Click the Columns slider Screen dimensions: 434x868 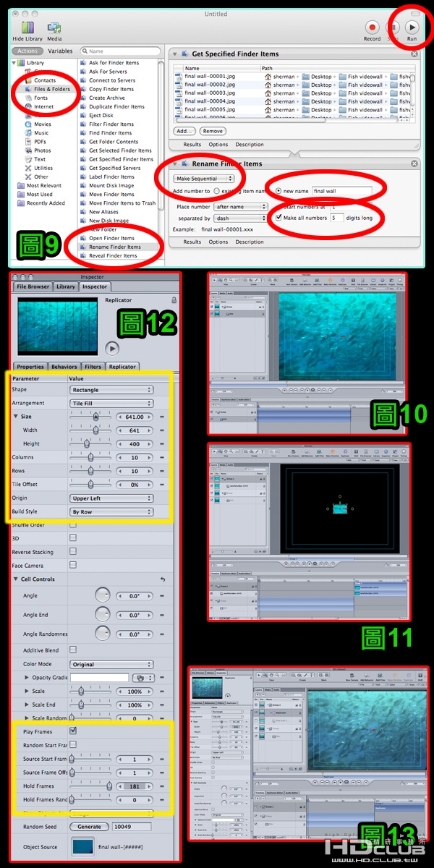point(90,457)
